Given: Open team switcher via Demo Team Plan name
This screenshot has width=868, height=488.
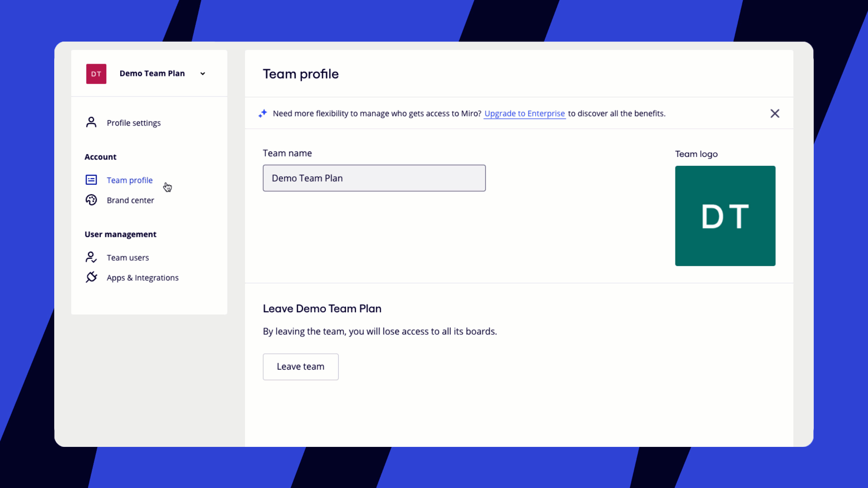Looking at the screenshot, I should 152,74.
